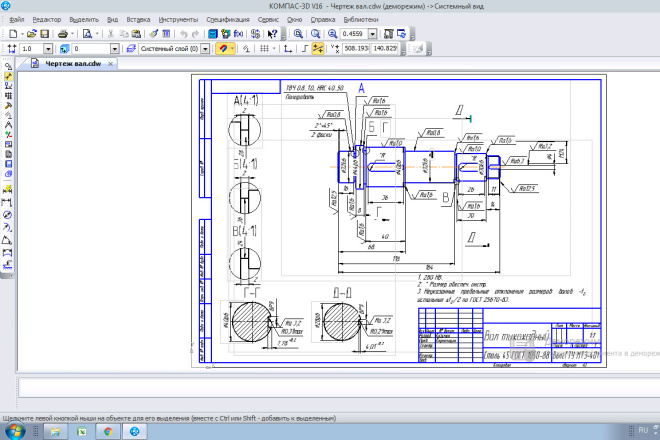The width and height of the screenshot is (660, 440).
Task: Open Print Preview icon
Action: tap(87, 34)
